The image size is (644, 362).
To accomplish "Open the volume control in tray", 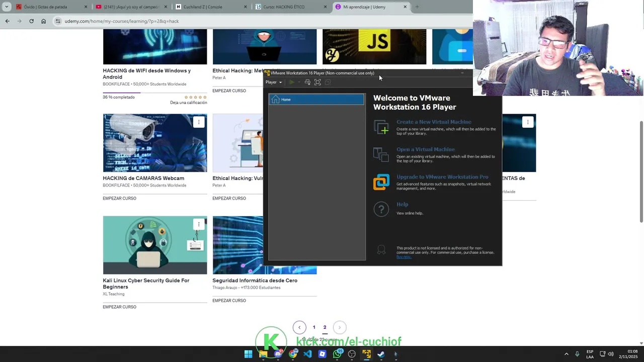I will click(x=611, y=354).
